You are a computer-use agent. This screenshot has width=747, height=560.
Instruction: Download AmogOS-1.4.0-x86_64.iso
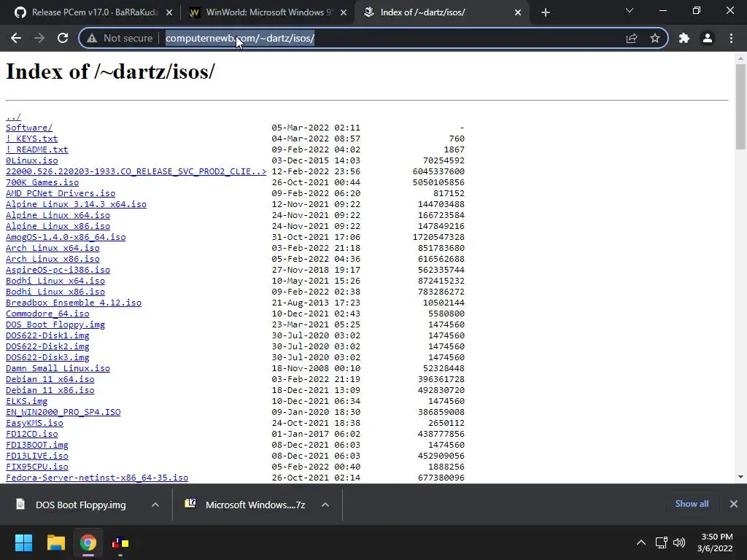66,237
